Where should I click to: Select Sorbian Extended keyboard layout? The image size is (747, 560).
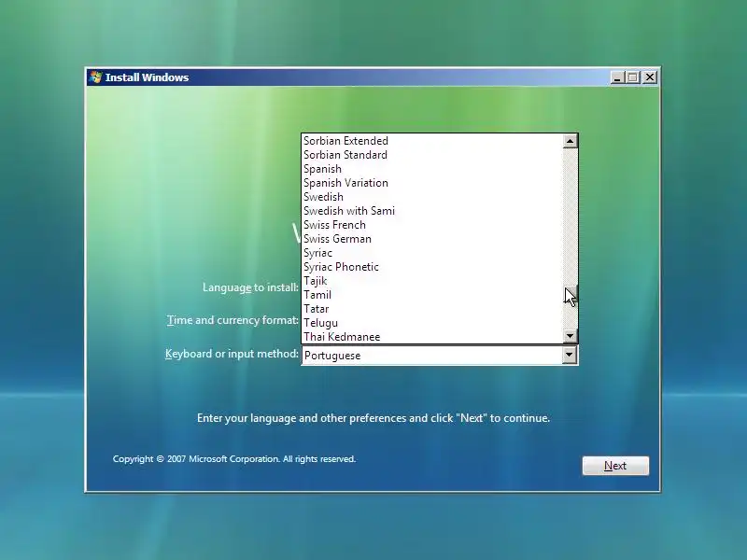(432, 141)
